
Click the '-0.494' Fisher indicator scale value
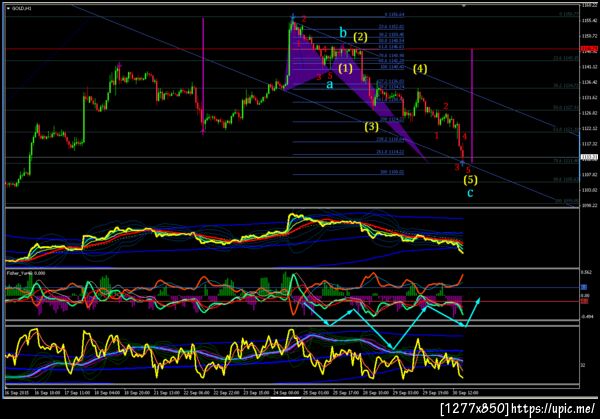tap(587, 316)
